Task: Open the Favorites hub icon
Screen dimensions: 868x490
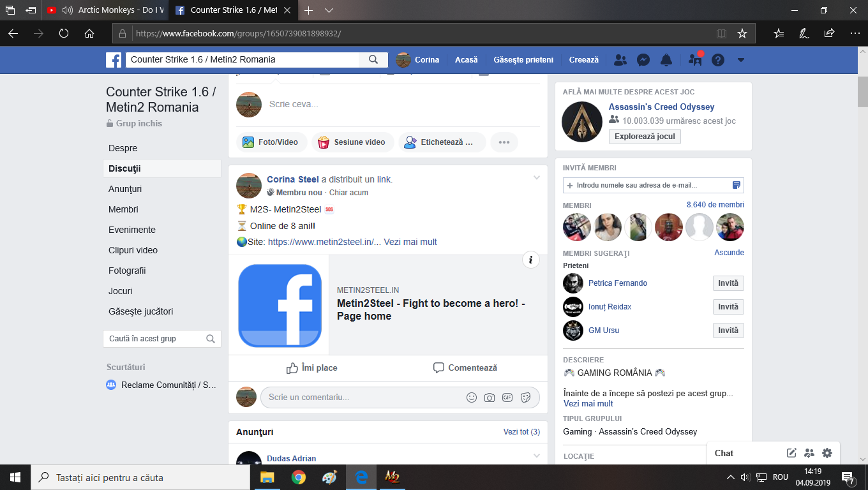Action: (779, 34)
